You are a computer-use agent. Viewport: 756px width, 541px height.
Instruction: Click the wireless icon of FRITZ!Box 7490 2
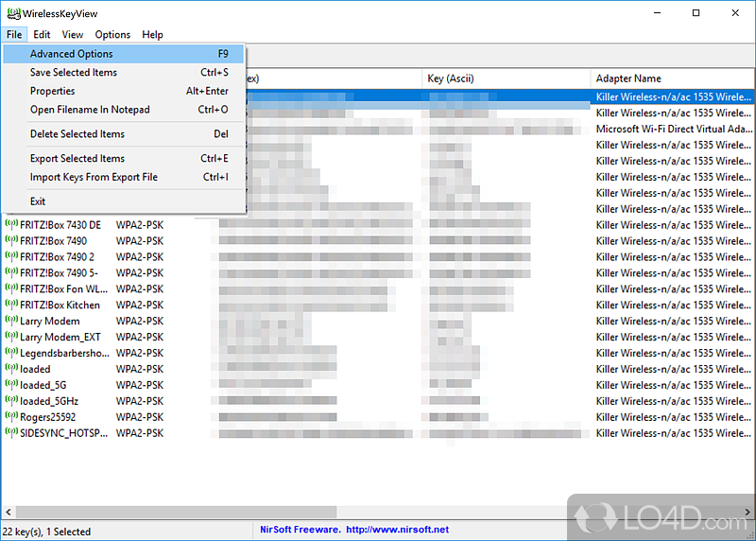tap(11, 256)
